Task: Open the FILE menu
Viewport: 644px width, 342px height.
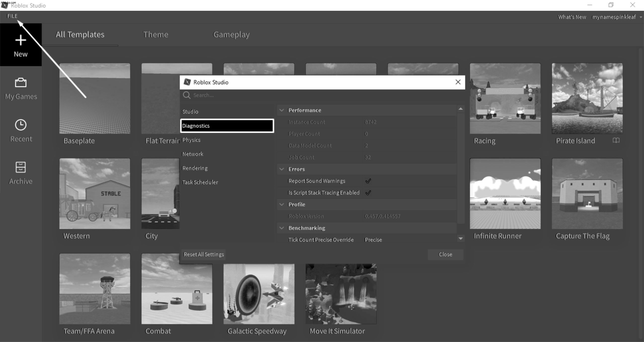Action: [x=12, y=16]
